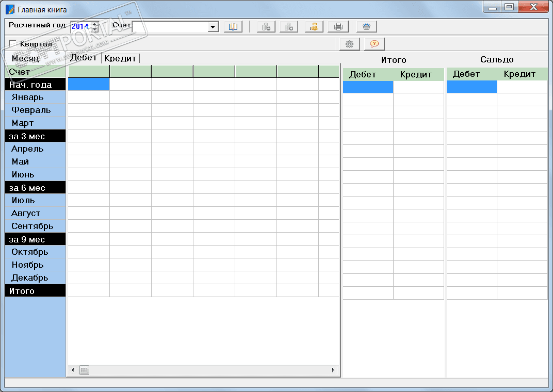Screen dimensions: 553x392
Task: Click inside the Счет combo box field
Action: pos(170,27)
